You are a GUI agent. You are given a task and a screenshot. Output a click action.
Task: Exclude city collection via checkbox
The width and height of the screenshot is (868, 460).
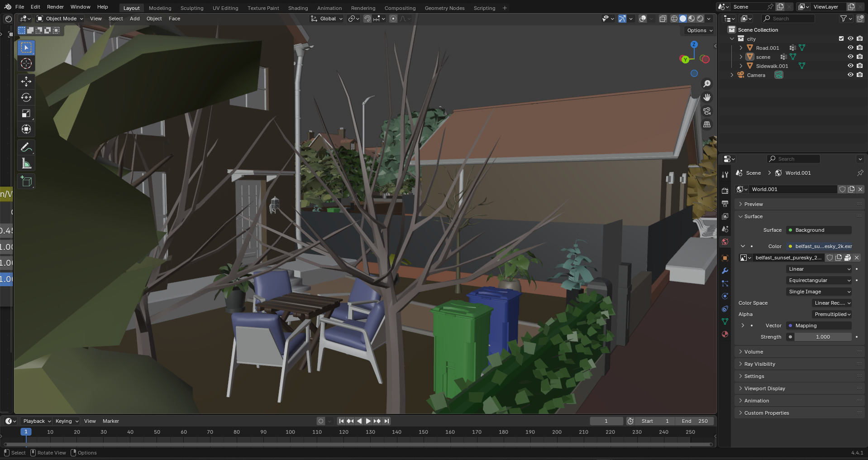(x=841, y=39)
